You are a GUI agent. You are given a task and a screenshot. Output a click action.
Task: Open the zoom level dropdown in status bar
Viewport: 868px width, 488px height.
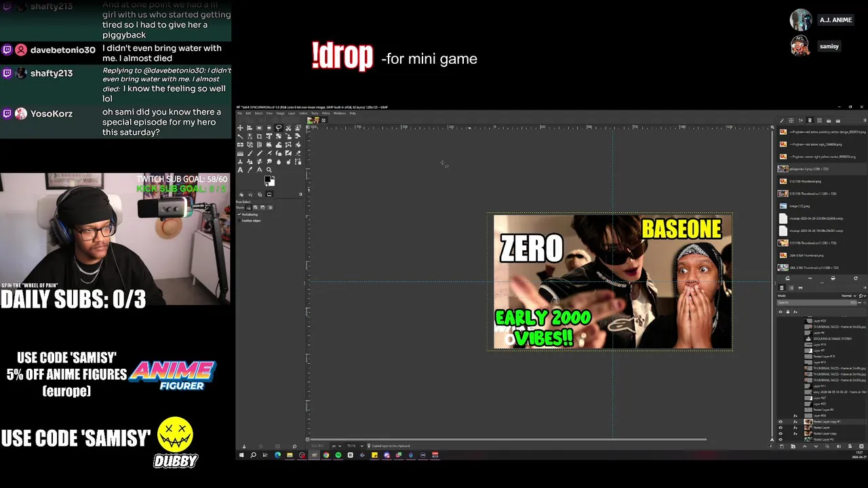tap(355, 446)
